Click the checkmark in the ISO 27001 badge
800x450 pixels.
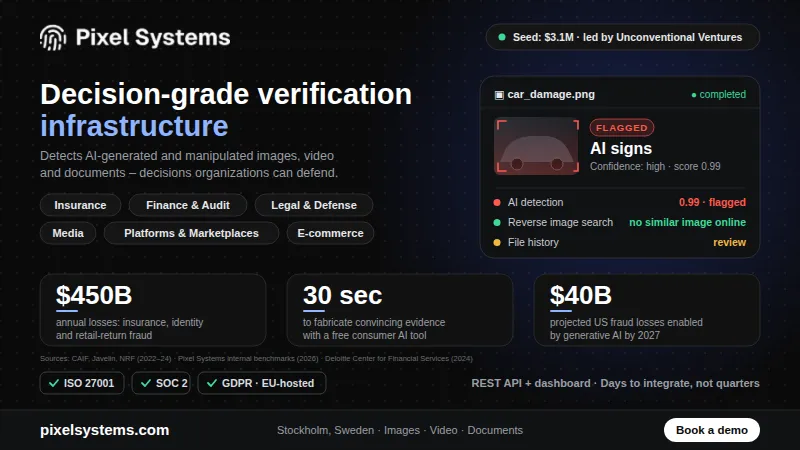54,383
